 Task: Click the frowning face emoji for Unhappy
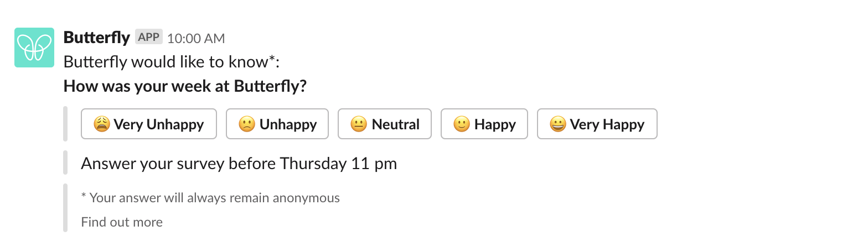click(x=247, y=124)
